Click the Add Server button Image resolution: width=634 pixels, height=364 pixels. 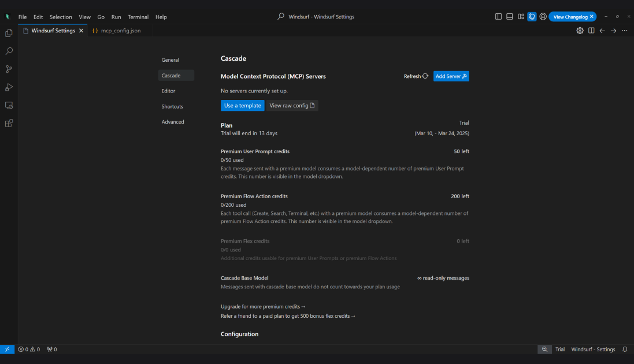click(451, 76)
